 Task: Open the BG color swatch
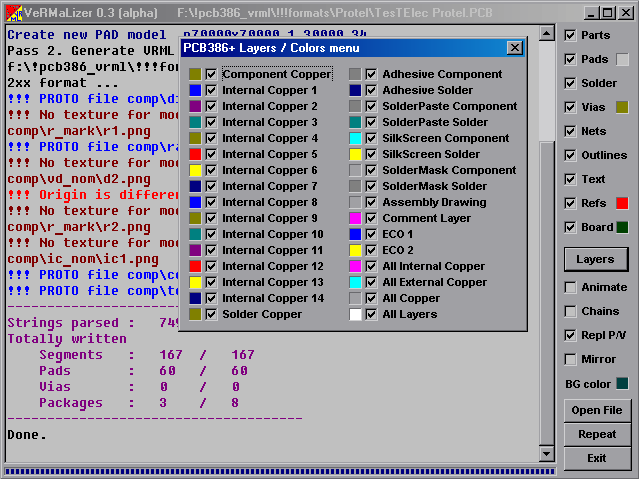coord(622,384)
